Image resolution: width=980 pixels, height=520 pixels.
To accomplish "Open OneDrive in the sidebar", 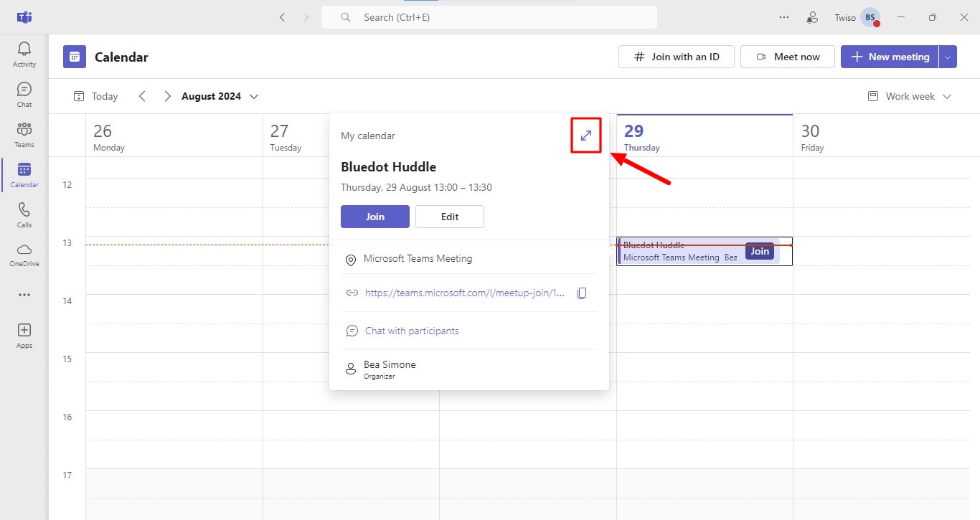I will pyautogui.click(x=24, y=255).
